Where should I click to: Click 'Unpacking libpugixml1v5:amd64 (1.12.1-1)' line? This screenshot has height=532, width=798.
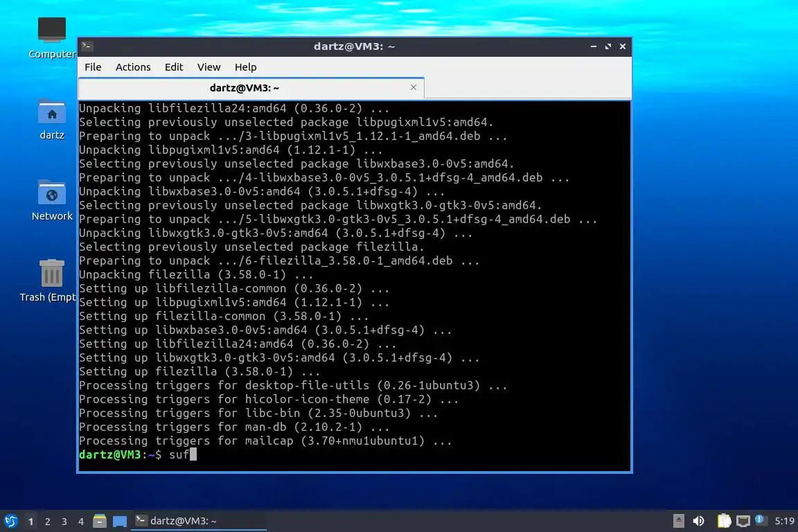point(231,150)
